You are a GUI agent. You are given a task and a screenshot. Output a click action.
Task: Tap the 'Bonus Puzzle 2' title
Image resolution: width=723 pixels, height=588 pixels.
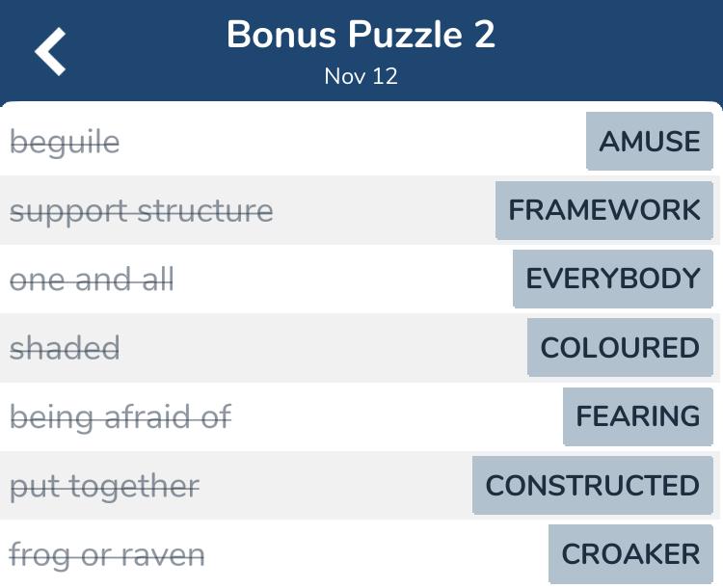click(361, 36)
